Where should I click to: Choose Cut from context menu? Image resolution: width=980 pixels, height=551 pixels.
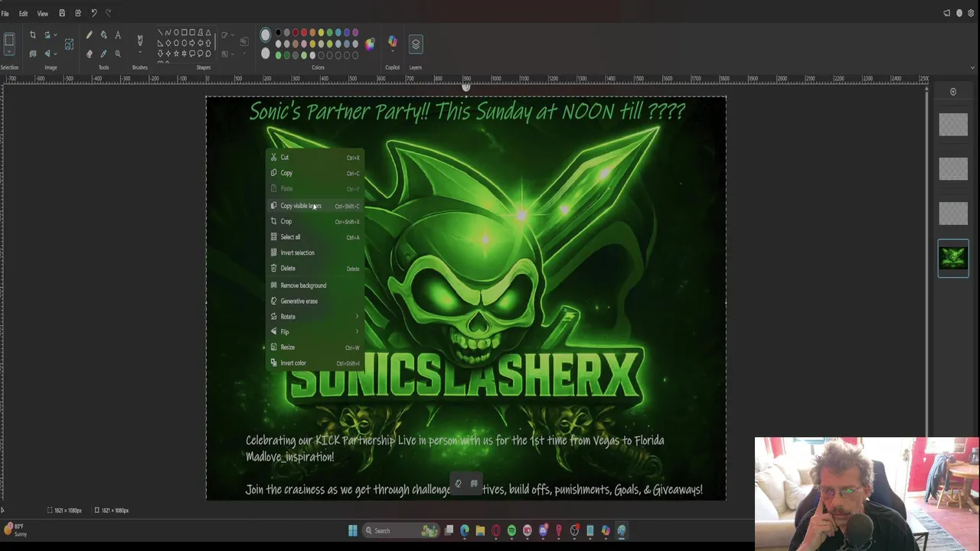[x=315, y=158]
